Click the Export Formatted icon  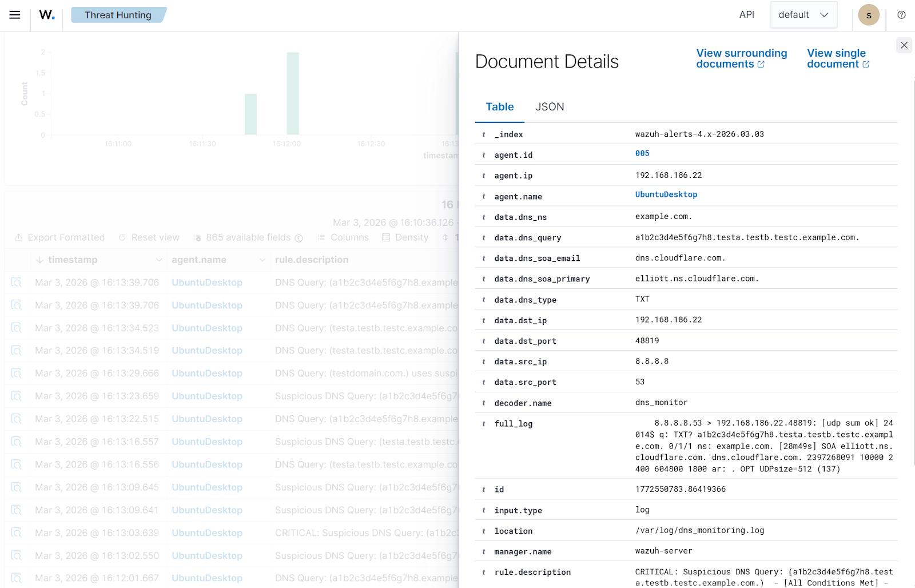[17, 237]
